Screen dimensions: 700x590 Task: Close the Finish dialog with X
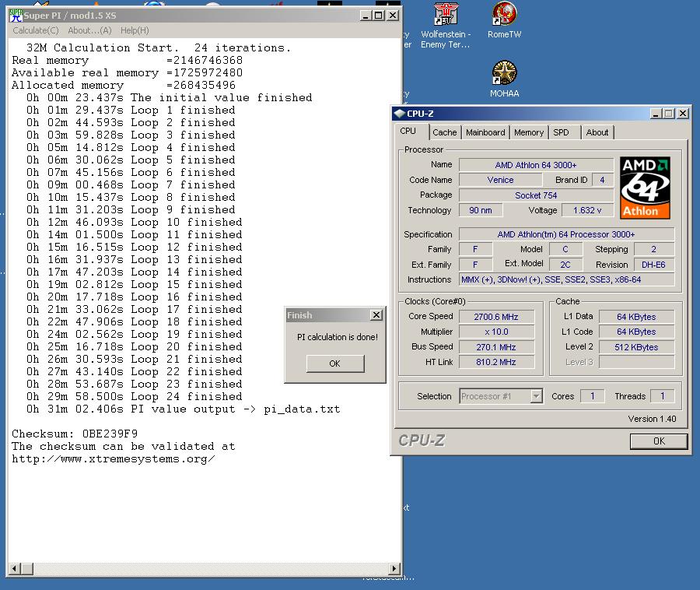(x=376, y=315)
